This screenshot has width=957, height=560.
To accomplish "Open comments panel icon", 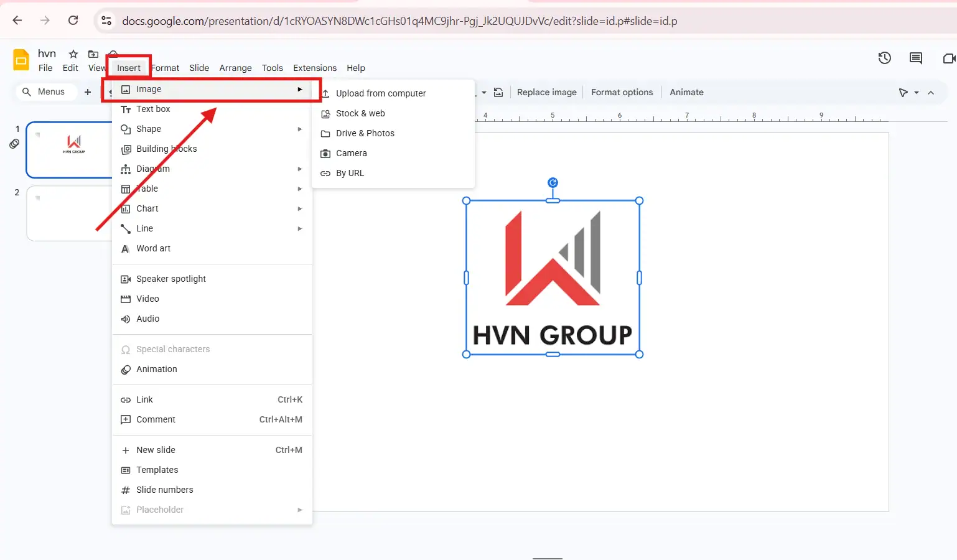I will [x=915, y=58].
